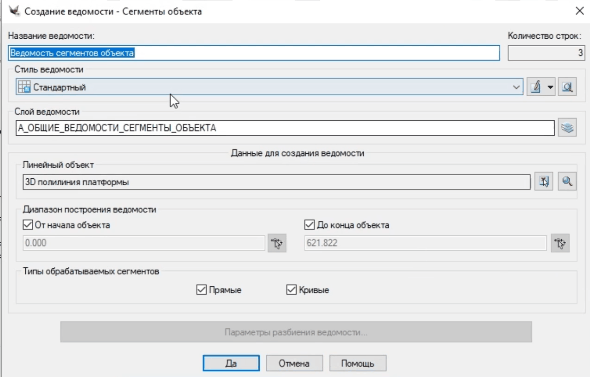Screen dimensions: 590x377
Task: Click the '3D полилиния платформы' field
Action: tap(277, 182)
